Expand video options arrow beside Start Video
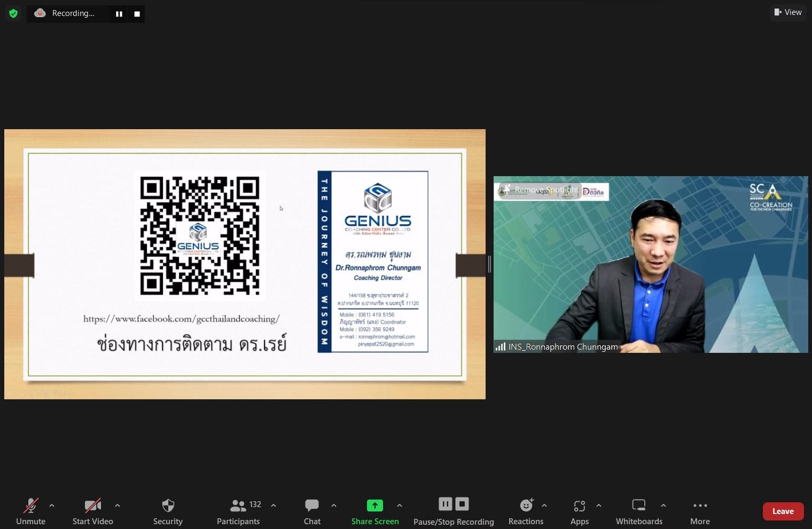Viewport: 812px width, 529px height. pos(118,505)
